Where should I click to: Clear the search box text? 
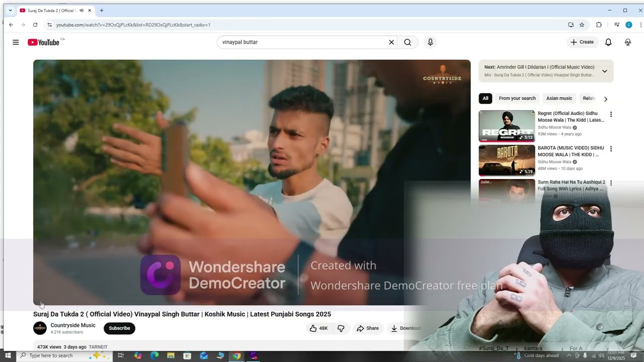coord(391,42)
